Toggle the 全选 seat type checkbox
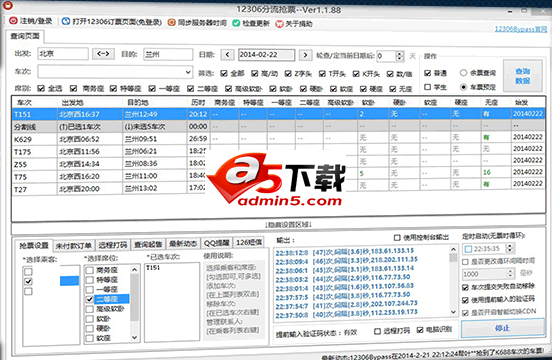 41,88
